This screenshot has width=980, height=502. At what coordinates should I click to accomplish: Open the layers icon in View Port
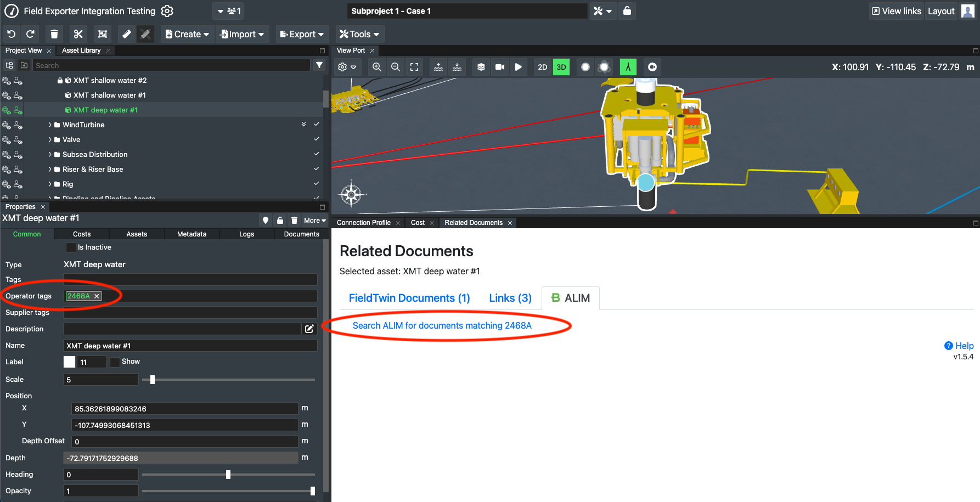pos(481,67)
